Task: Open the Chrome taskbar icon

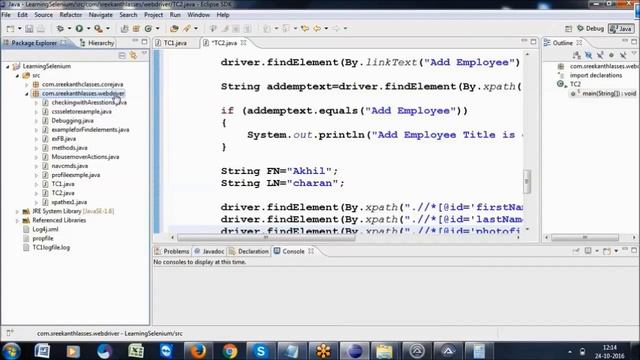Action: 229,351
